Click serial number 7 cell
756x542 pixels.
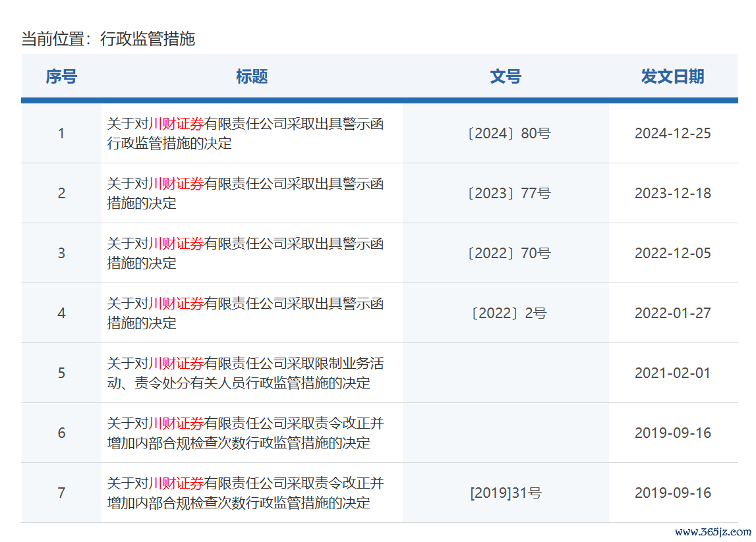61,493
